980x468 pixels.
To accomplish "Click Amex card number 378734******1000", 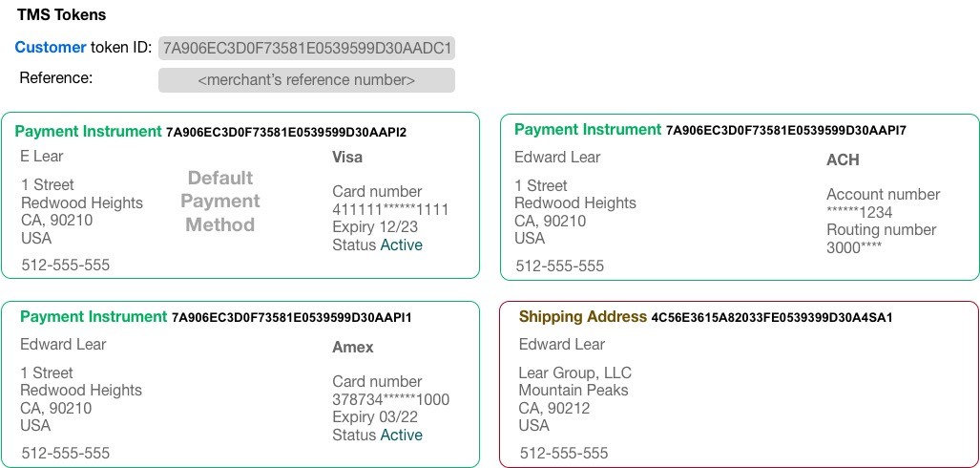I will point(390,399).
